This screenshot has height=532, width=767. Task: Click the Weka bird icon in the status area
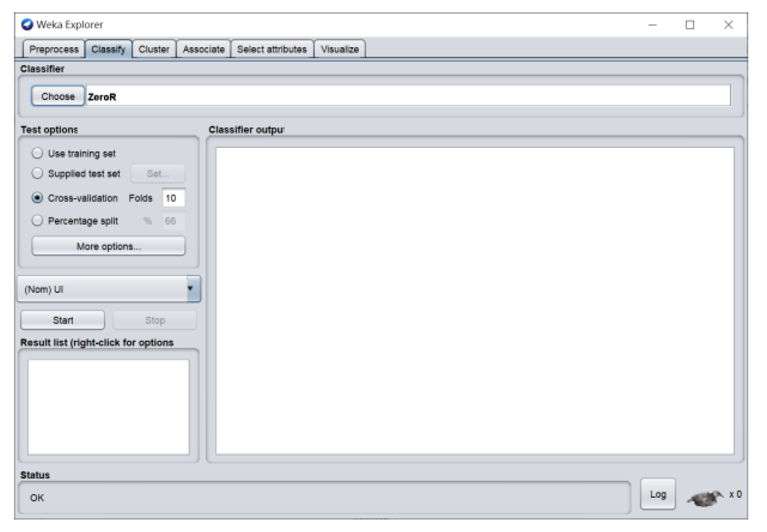(706, 498)
